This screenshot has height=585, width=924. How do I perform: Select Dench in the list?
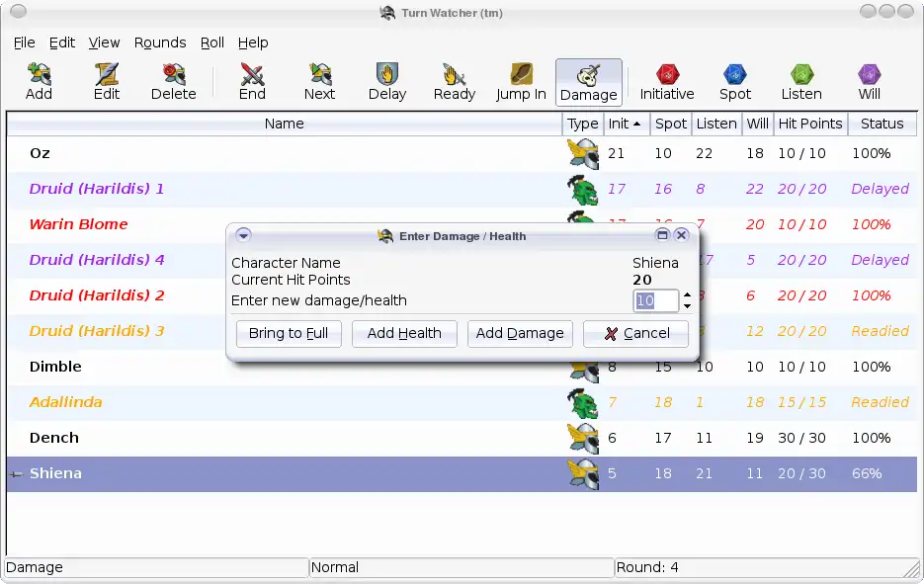click(x=54, y=438)
